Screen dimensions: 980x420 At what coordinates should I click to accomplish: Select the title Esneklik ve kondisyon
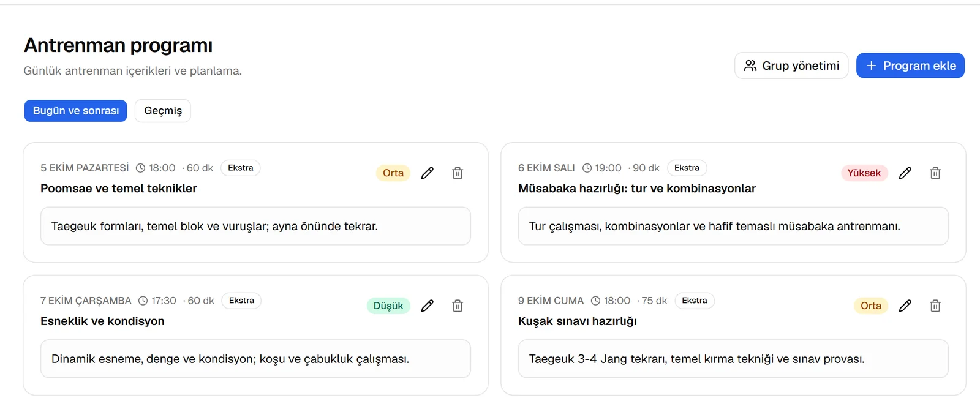[x=102, y=321]
